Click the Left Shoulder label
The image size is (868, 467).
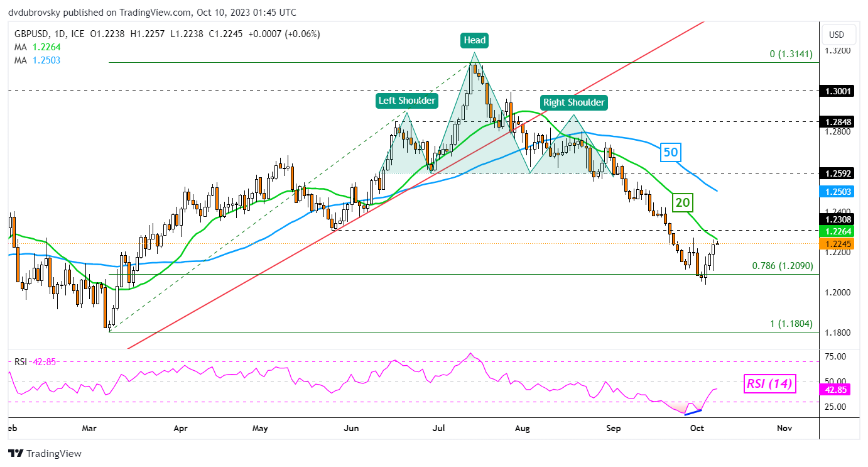(406, 100)
